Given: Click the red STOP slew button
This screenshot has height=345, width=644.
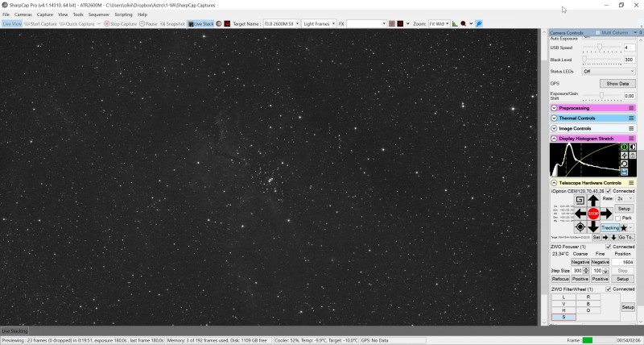Looking at the screenshot, I should 593,214.
